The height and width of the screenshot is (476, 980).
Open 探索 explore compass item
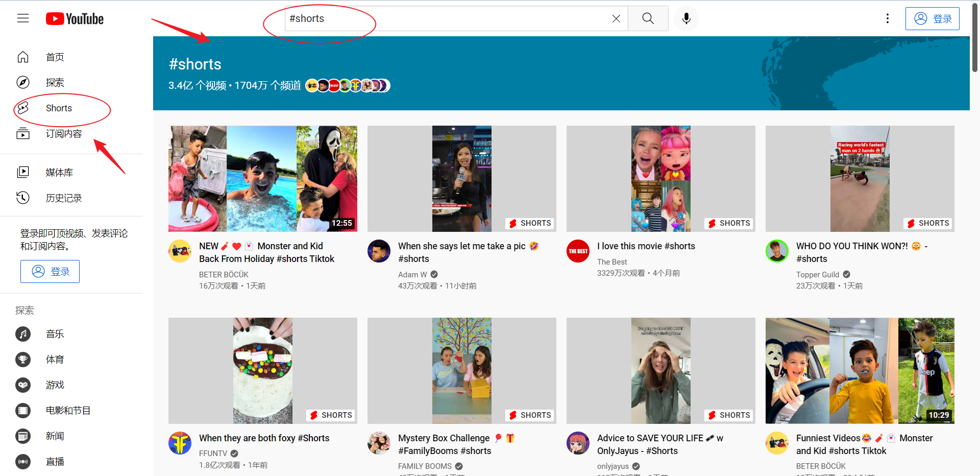71,82
